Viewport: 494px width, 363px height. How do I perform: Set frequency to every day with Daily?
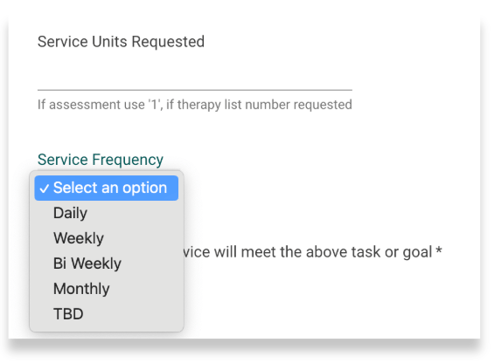coord(106,213)
